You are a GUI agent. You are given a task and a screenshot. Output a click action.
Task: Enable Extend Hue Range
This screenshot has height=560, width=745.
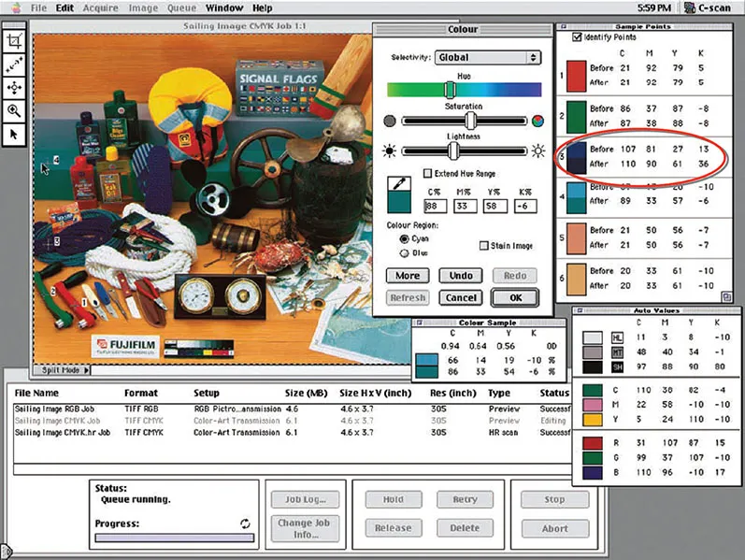(427, 174)
